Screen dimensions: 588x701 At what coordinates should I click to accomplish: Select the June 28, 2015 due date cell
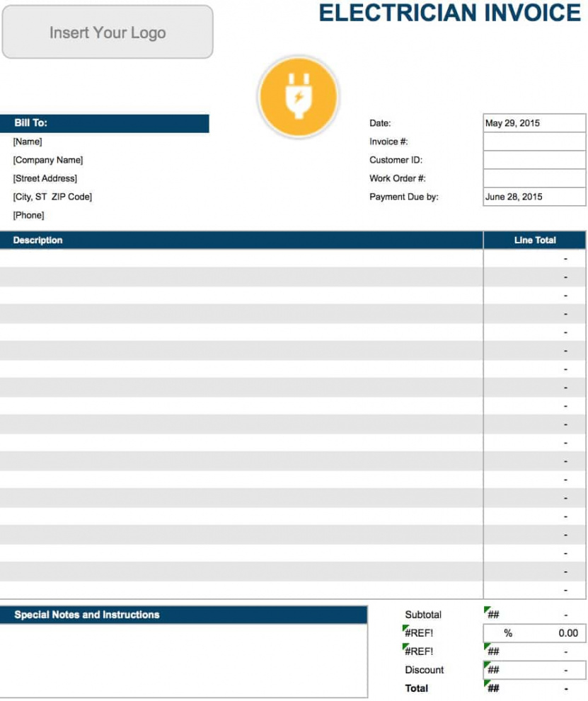[x=534, y=197]
